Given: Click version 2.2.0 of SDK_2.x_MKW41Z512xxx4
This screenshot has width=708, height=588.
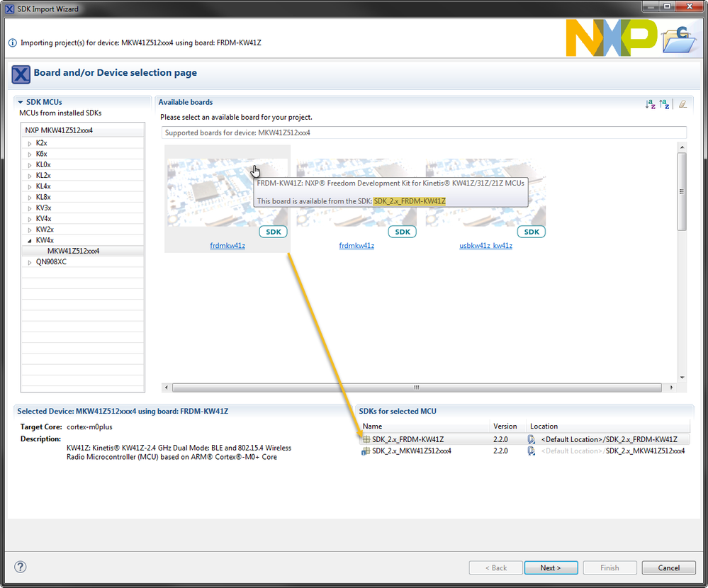Looking at the screenshot, I should (x=500, y=451).
